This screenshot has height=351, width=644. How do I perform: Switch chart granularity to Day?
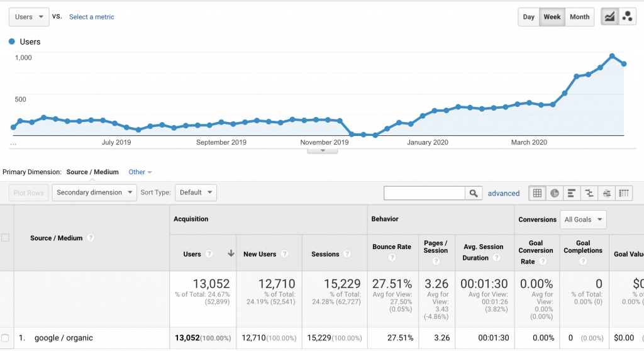[x=528, y=17]
